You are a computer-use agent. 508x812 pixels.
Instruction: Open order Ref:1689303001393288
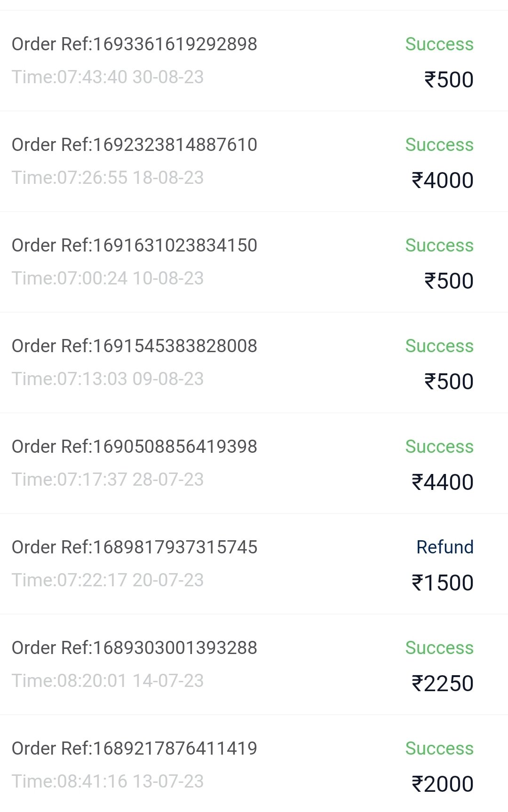point(254,664)
